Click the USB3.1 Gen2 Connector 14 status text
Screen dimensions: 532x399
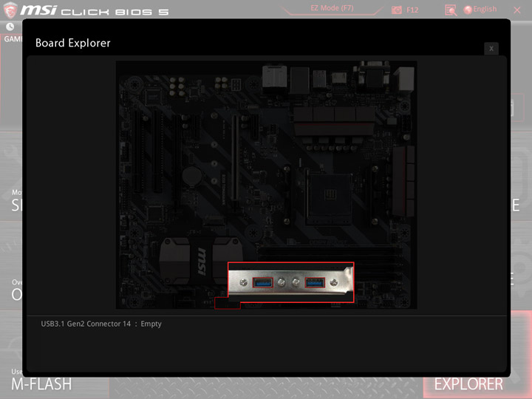101,324
